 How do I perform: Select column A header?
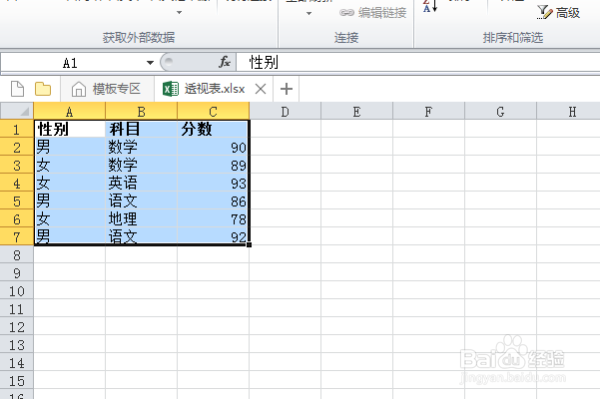click(69, 112)
